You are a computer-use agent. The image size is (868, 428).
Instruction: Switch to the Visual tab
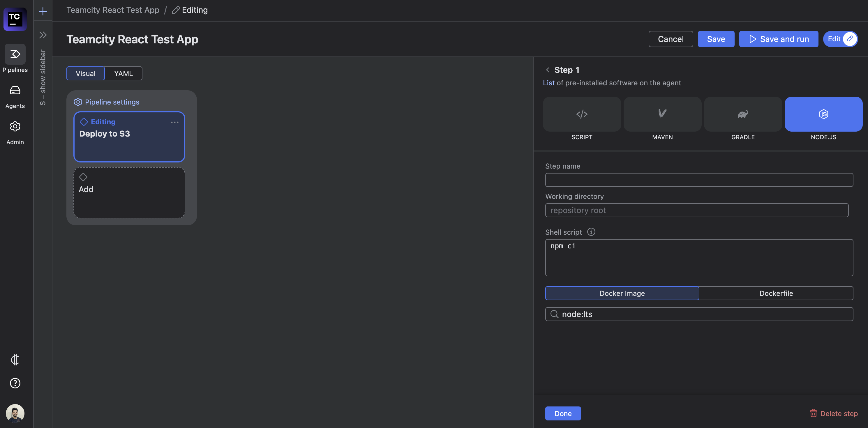(x=86, y=73)
